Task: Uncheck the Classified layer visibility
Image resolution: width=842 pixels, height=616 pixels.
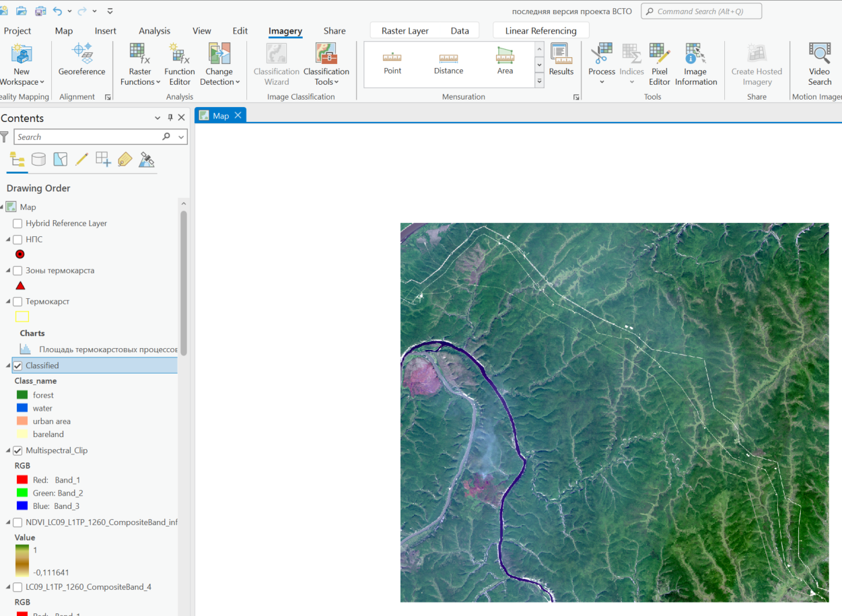Action: tap(17, 365)
